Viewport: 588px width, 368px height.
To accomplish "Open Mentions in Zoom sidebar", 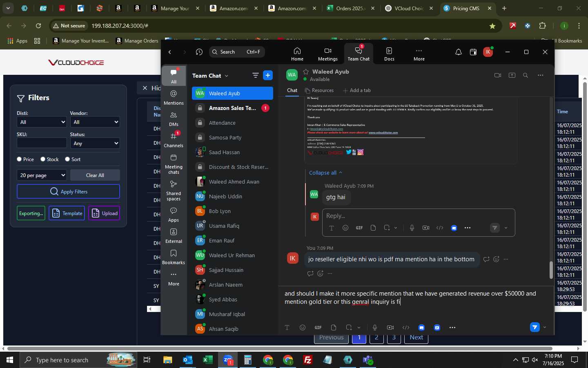I will coord(174,98).
